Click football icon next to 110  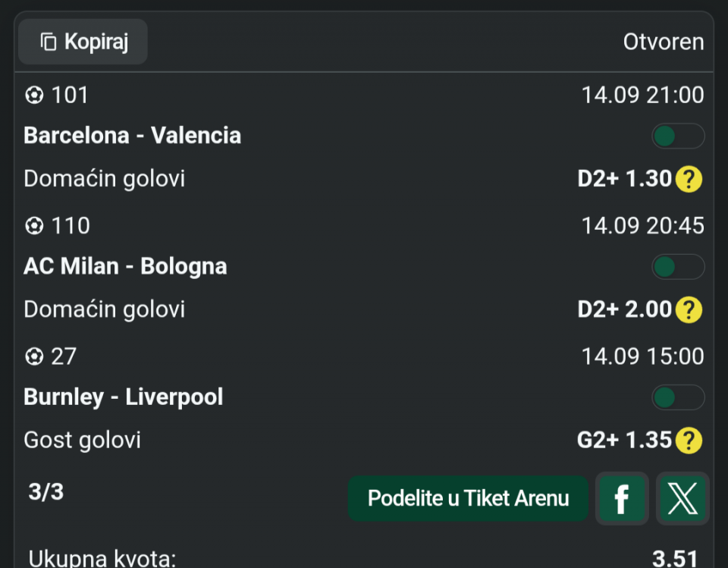click(34, 226)
